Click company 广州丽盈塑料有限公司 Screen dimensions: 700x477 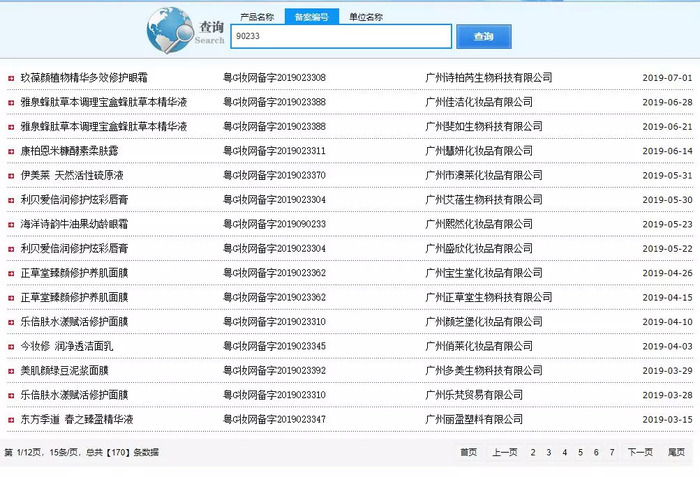pos(474,419)
